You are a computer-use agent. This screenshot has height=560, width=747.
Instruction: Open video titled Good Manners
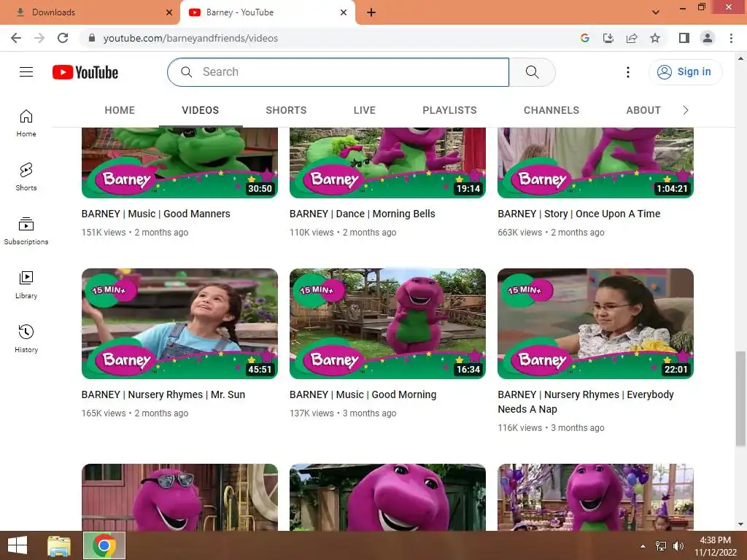[x=156, y=214]
